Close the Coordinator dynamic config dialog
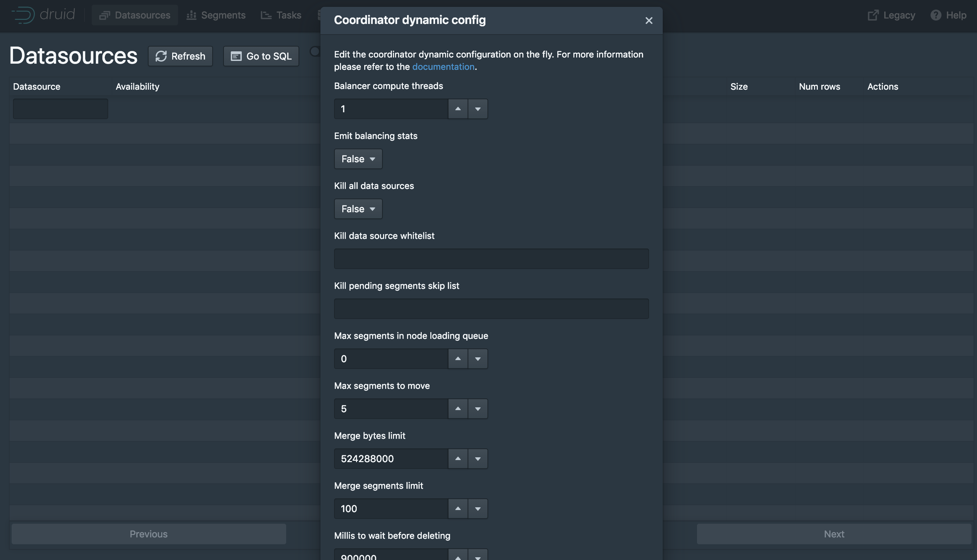The width and height of the screenshot is (977, 560). pyautogui.click(x=648, y=21)
